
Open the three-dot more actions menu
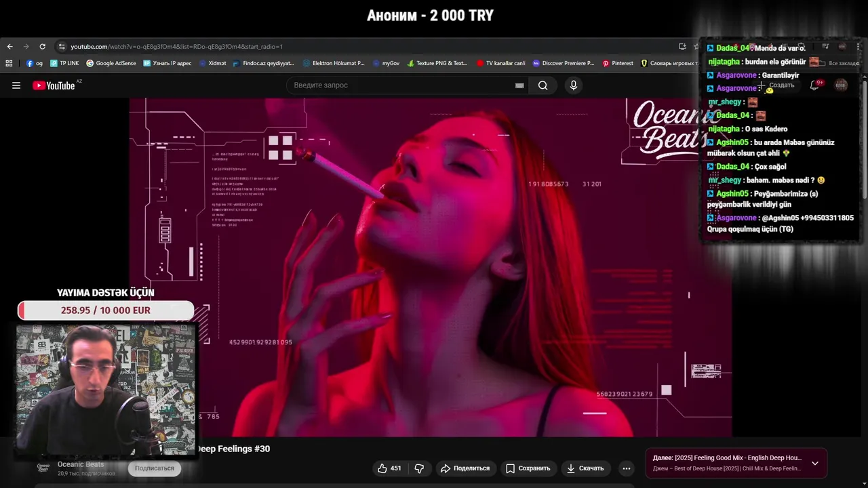coord(627,468)
